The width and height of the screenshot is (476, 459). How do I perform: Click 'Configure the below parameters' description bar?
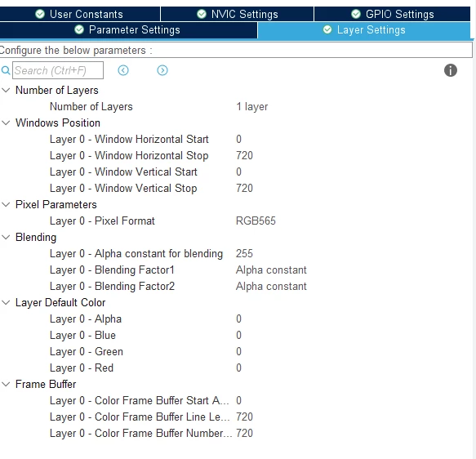tap(236, 50)
